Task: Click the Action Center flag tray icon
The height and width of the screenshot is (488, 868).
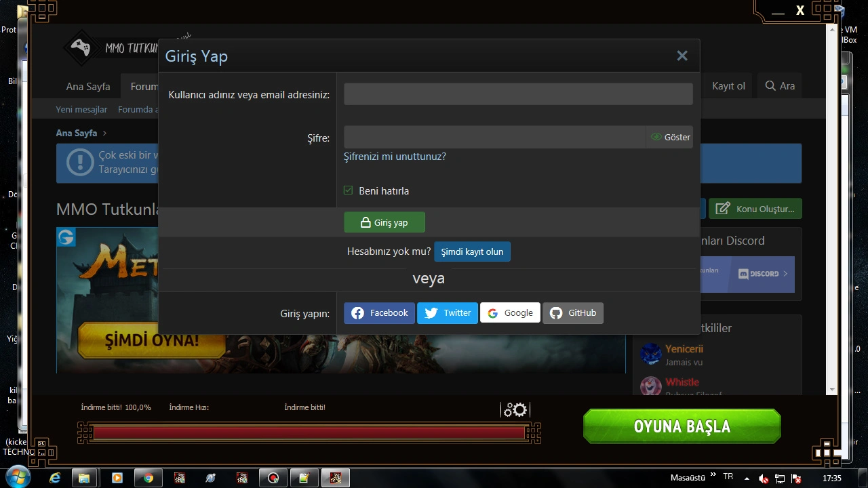Action: (796, 479)
